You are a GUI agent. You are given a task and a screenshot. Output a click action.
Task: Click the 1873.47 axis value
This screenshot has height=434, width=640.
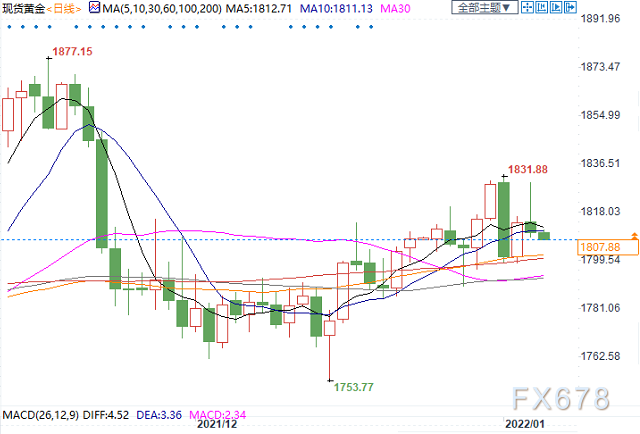click(600, 67)
